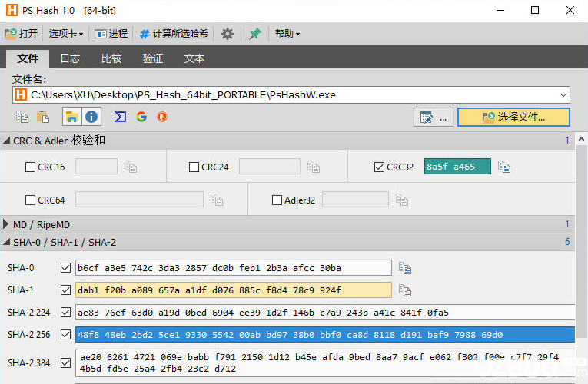
Task: Expand the MD / RipeMD section
Action: click(x=5, y=224)
